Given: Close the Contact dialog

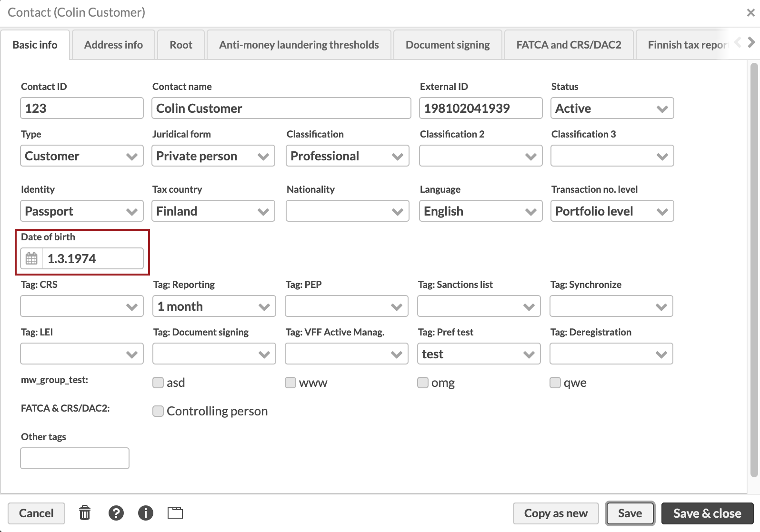Looking at the screenshot, I should pos(750,13).
